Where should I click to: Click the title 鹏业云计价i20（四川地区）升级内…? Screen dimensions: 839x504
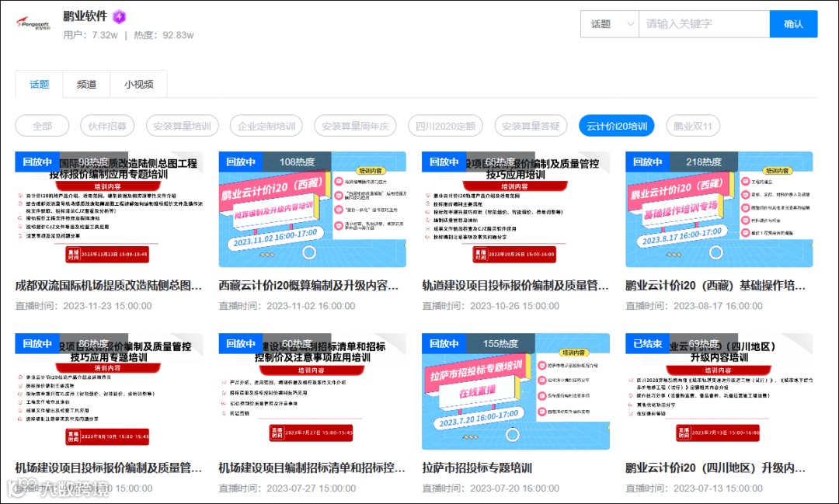(715, 468)
